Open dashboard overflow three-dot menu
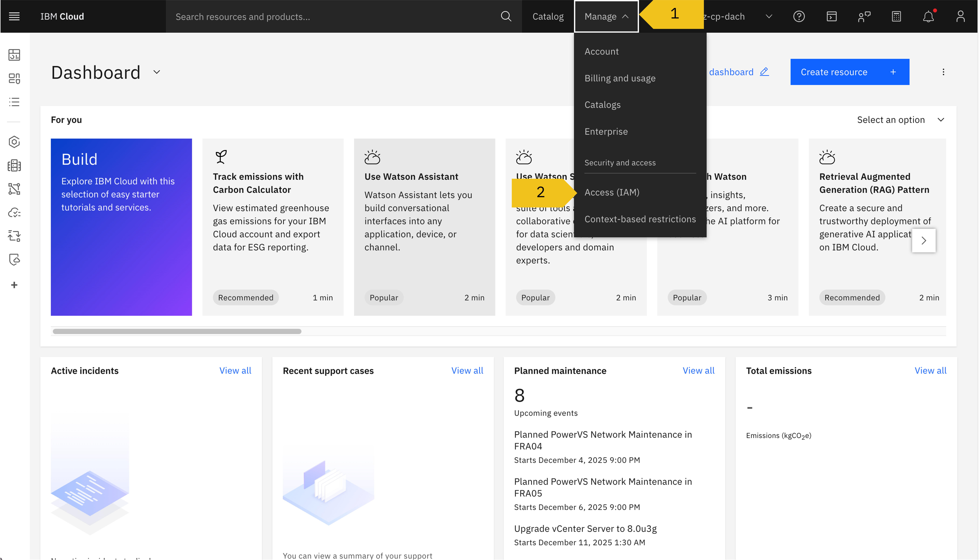Screen dimensions: 980x560 (943, 72)
